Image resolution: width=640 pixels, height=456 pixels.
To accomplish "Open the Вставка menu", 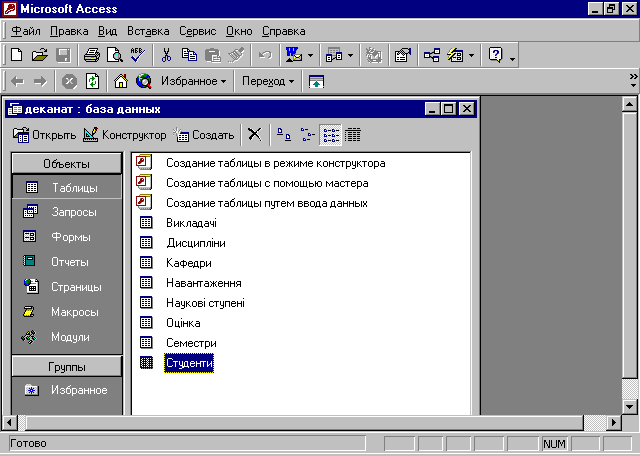I will (148, 31).
